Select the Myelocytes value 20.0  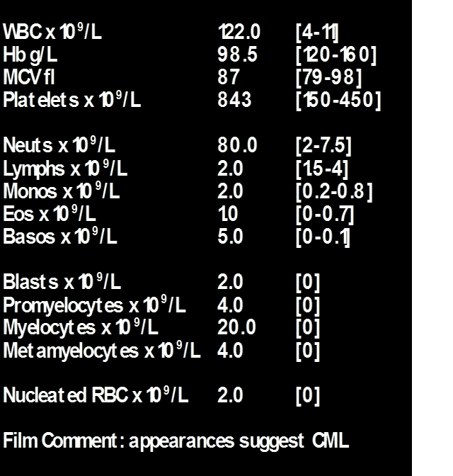point(236,328)
